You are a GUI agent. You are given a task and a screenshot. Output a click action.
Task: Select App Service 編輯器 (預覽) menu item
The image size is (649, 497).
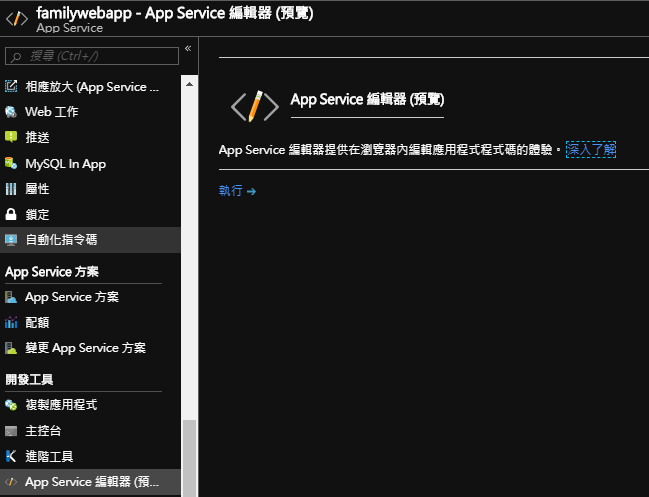click(90, 482)
